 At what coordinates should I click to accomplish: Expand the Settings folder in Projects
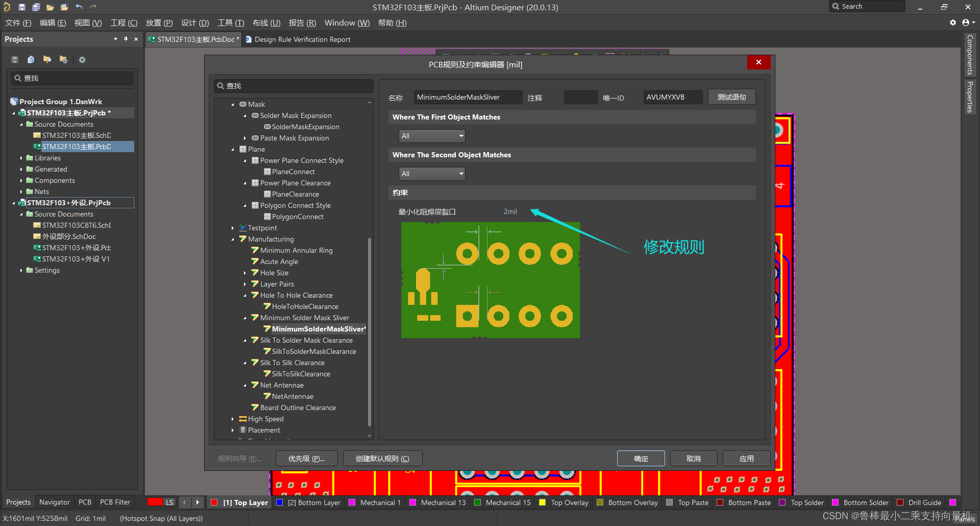click(x=21, y=270)
